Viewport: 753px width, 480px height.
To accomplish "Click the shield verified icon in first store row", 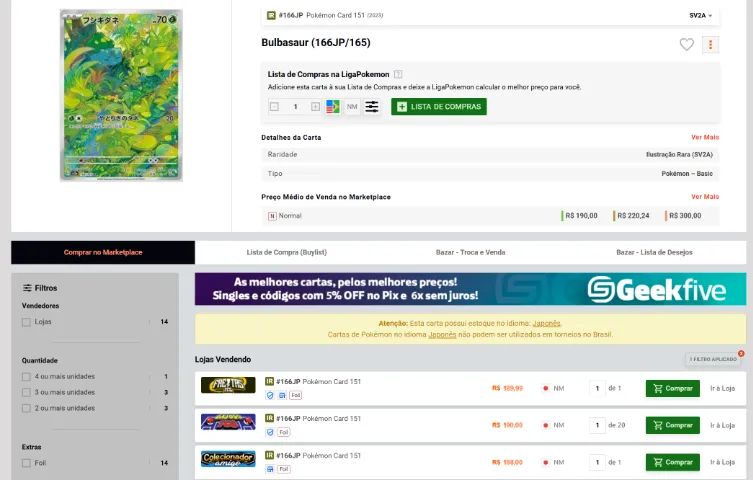I will [x=270, y=396].
